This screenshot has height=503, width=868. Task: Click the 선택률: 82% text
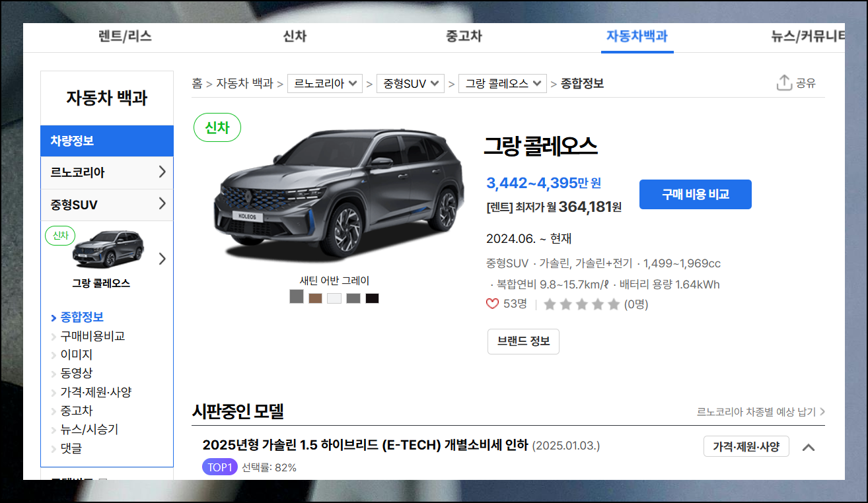click(x=269, y=467)
